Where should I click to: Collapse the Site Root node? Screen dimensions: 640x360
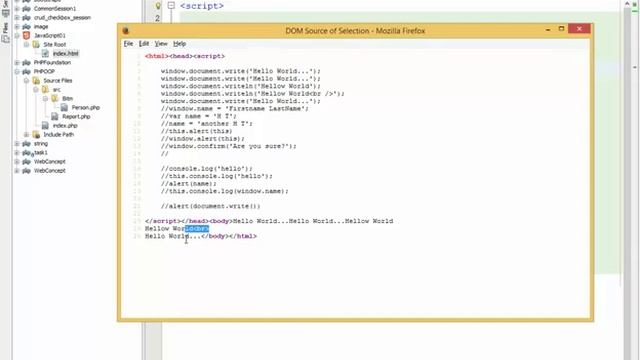coord(26,44)
